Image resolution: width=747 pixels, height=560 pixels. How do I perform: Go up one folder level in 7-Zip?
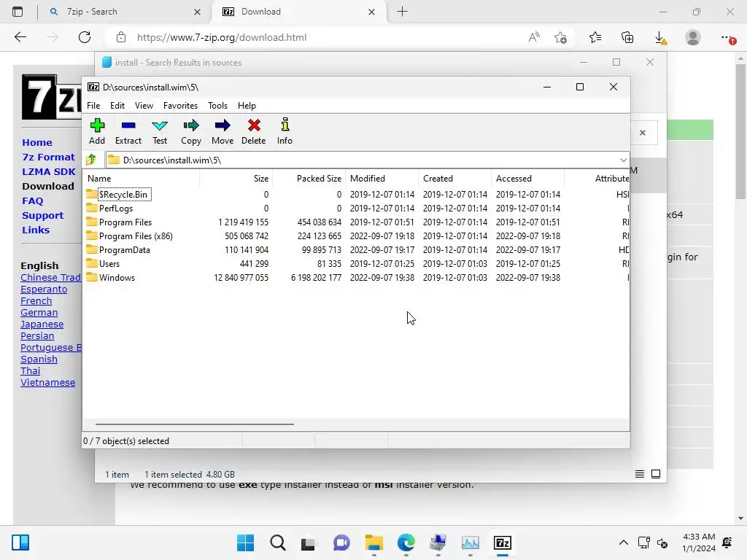(x=91, y=160)
